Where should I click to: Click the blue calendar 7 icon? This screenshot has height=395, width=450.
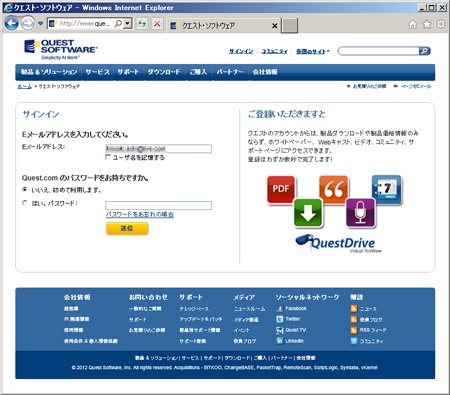click(x=387, y=189)
